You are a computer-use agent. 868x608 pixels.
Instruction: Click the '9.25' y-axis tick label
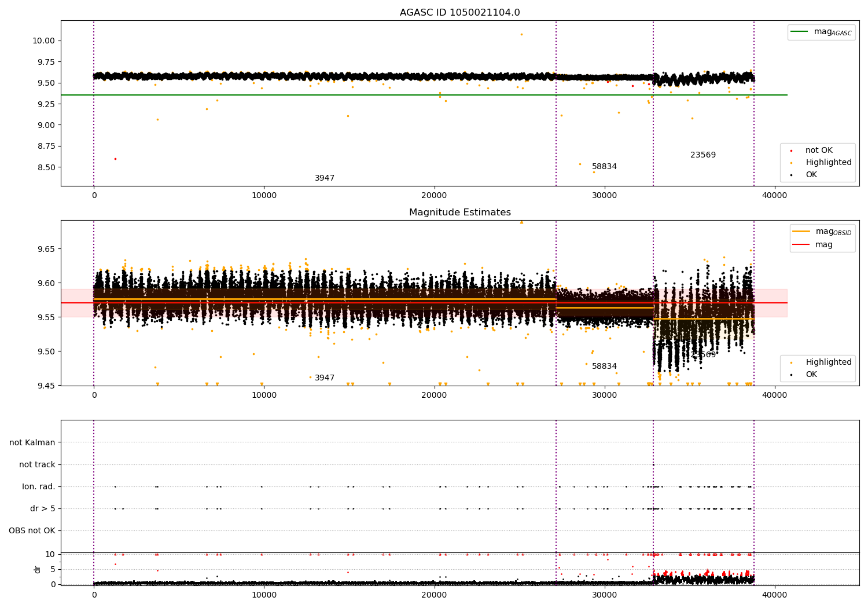tap(46, 104)
